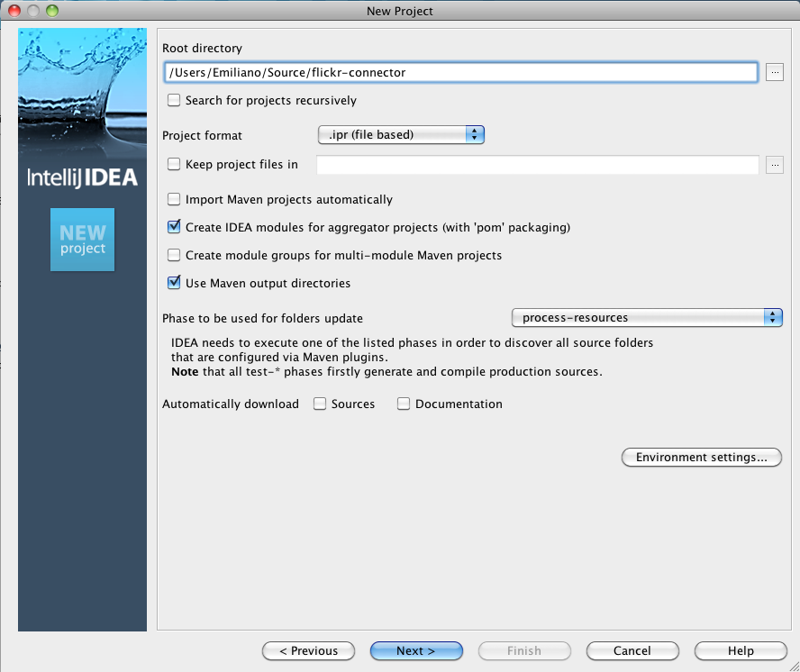Click the NEW project icon in sidebar
Screen dimensions: 800x672
pos(83,239)
